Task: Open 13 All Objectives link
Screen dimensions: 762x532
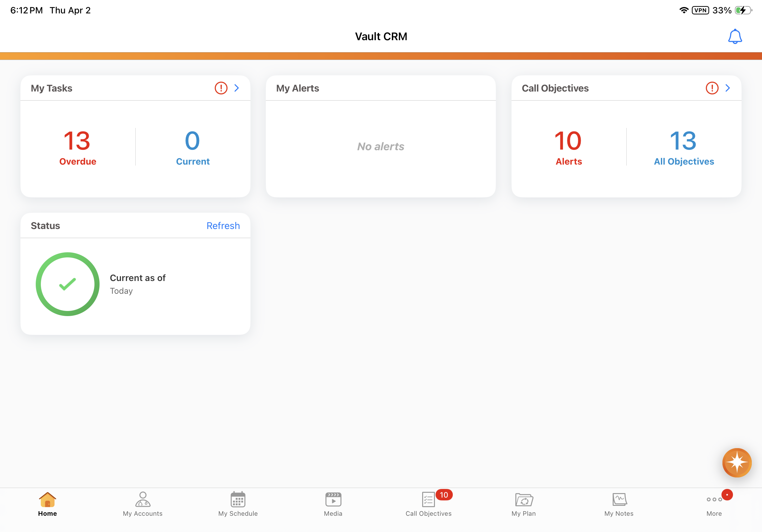Action: coord(684,147)
